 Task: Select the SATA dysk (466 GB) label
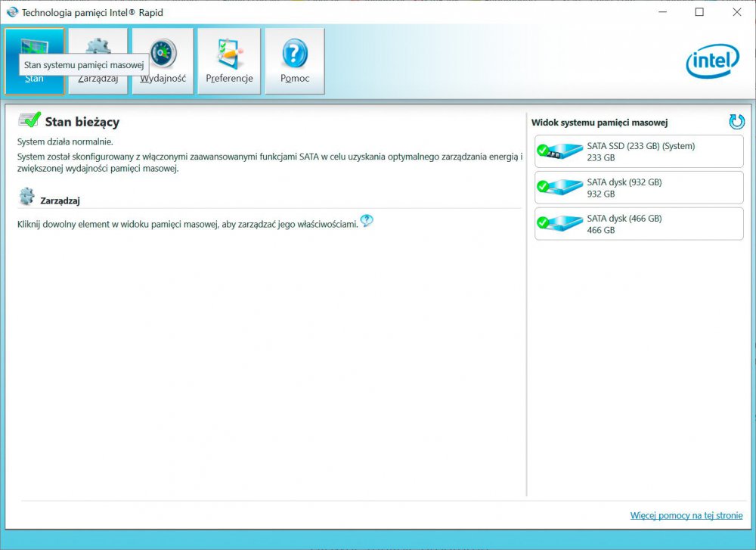(624, 219)
